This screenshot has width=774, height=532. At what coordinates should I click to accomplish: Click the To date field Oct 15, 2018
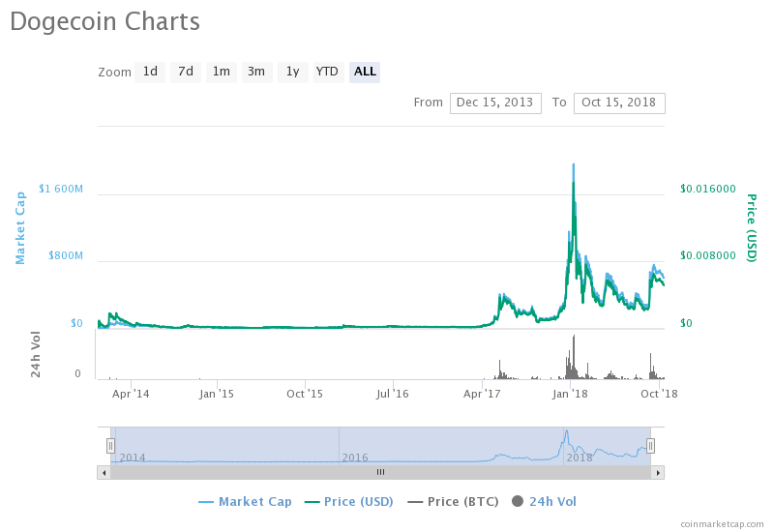point(619,103)
